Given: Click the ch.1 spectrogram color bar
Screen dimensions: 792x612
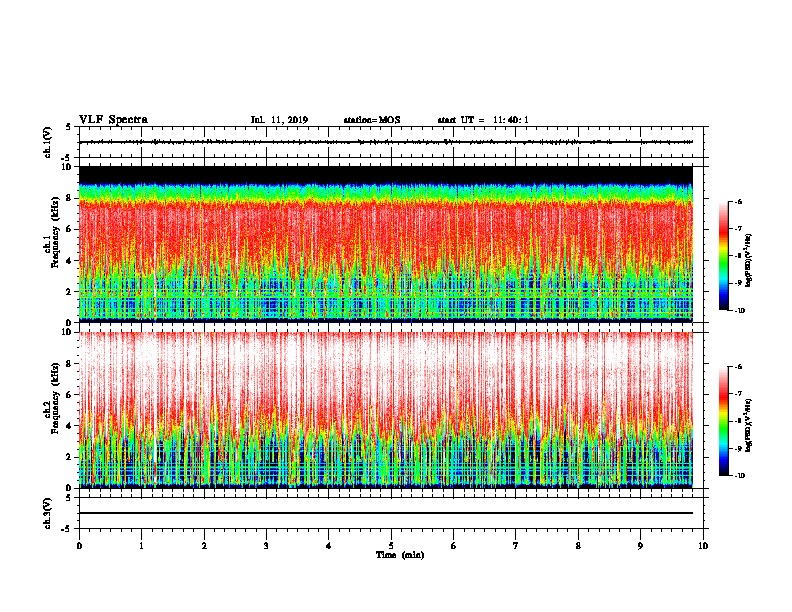Looking at the screenshot, I should (723, 256).
